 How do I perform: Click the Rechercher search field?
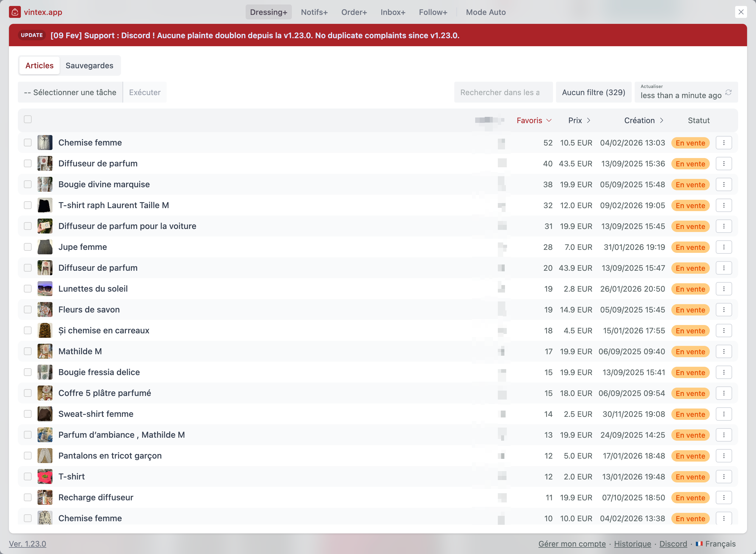click(503, 92)
